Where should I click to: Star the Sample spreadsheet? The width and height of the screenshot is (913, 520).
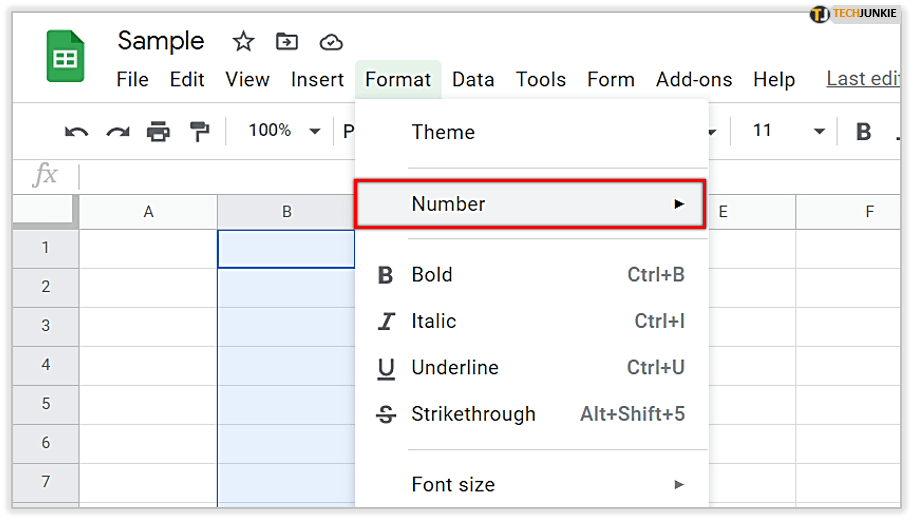243,42
